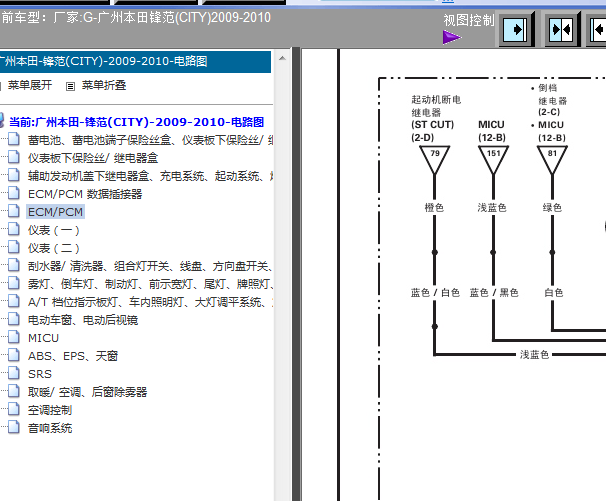Image resolution: width=606 pixels, height=501 pixels.
Task: Click page icon beside 音响系统 entry
Action: pos(14,428)
